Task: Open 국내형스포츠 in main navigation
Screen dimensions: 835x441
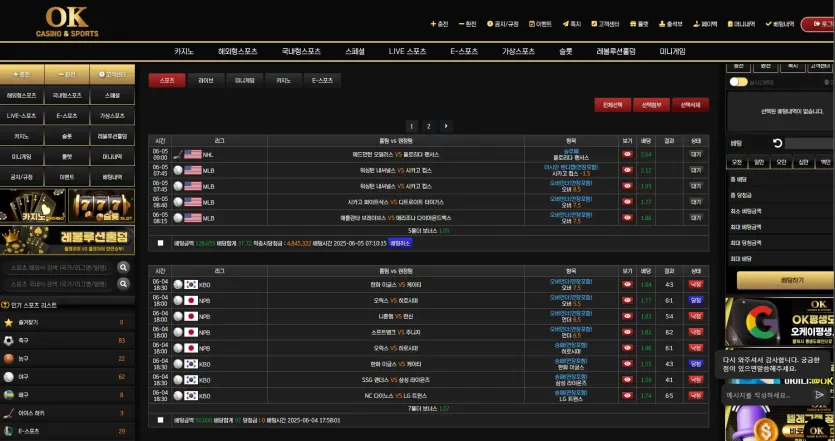Action: pyautogui.click(x=301, y=52)
